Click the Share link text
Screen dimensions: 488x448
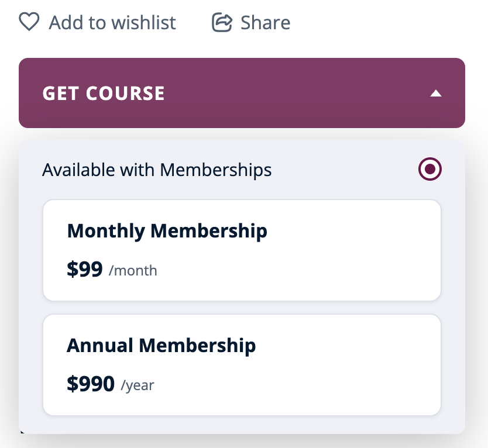(x=265, y=23)
